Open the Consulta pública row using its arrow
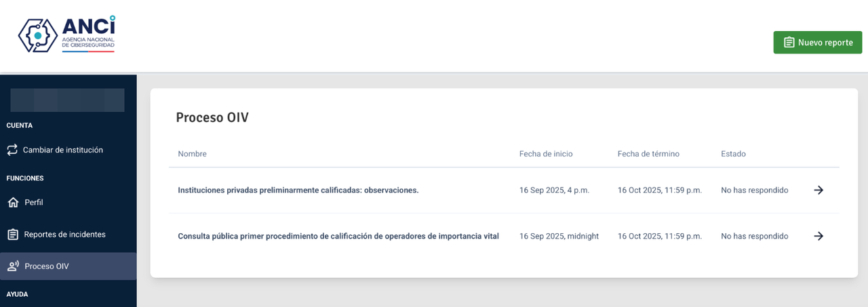 click(x=818, y=237)
